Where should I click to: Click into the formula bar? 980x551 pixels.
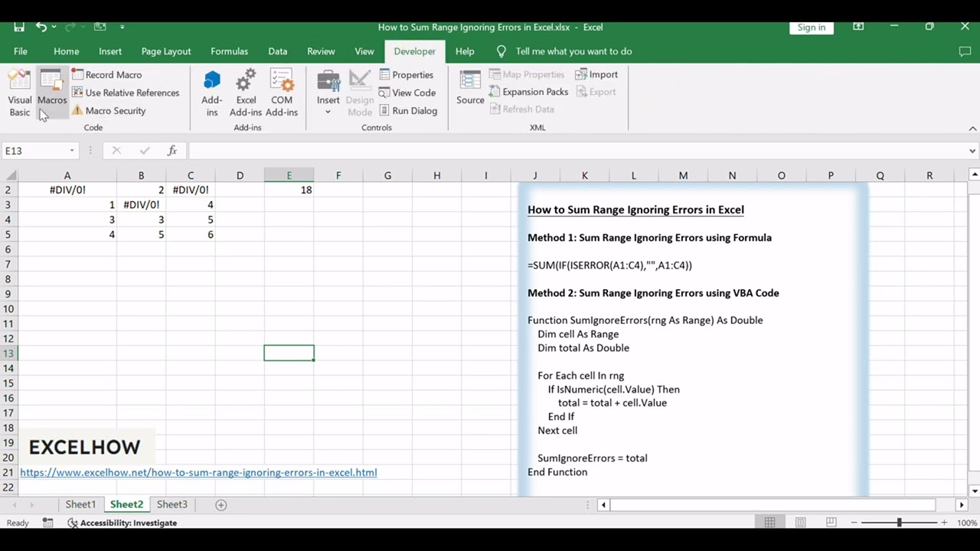click(577, 151)
